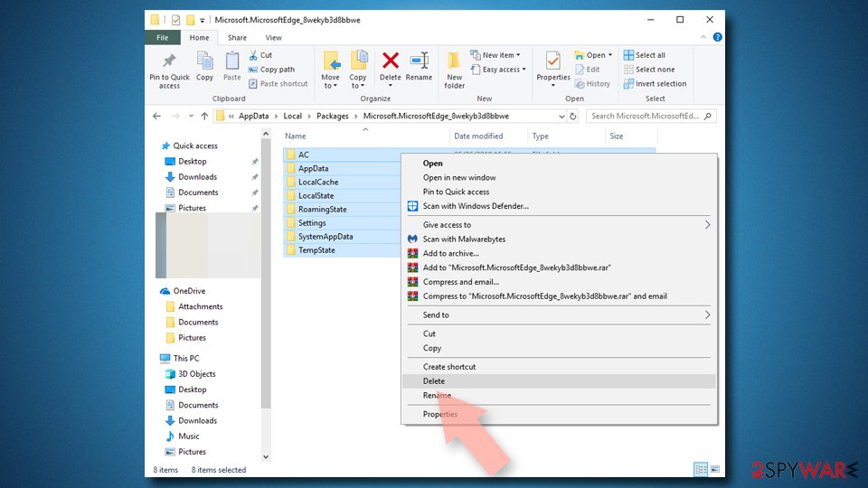Expand the Give access to submenu
The height and width of the screenshot is (488, 868).
tap(559, 225)
